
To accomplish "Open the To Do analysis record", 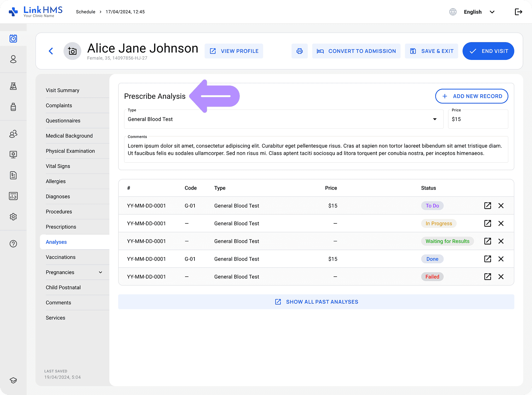I will (488, 206).
